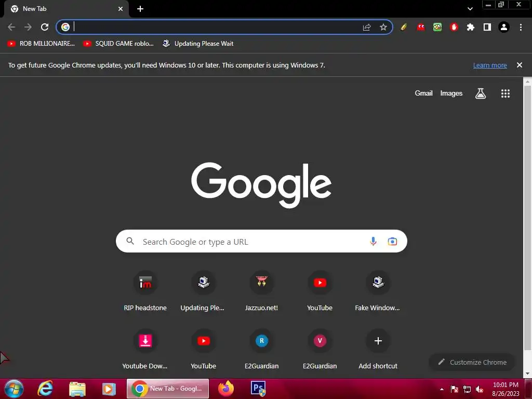Open Action Center flag icon
The image size is (532, 399).
[455, 389]
